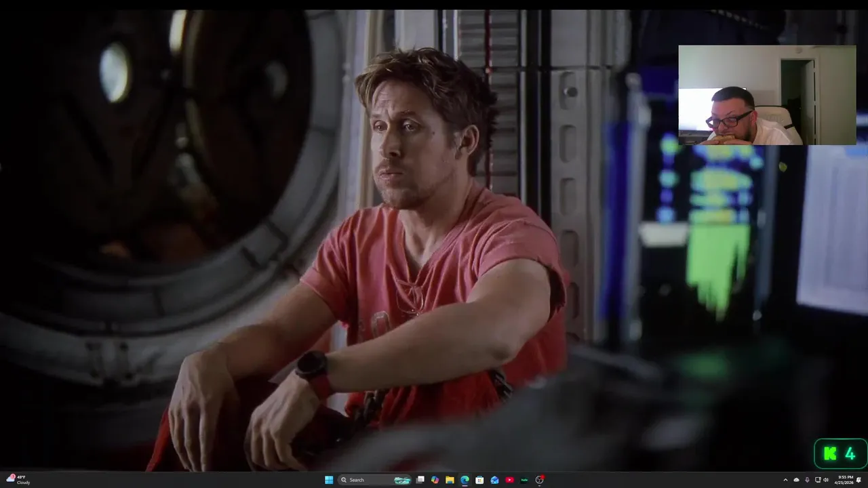This screenshot has width=868, height=488.
Task: Switch to Microsoft Edge in the taskbar
Action: [465, 480]
